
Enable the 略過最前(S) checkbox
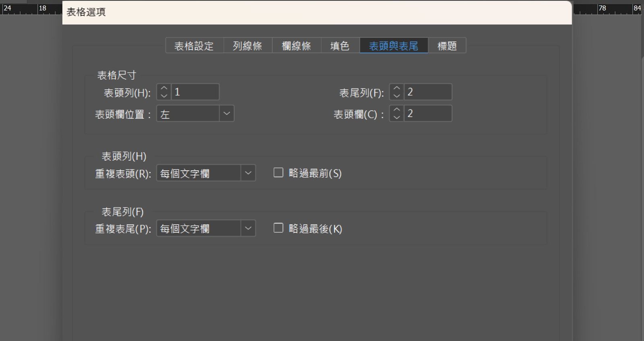278,173
